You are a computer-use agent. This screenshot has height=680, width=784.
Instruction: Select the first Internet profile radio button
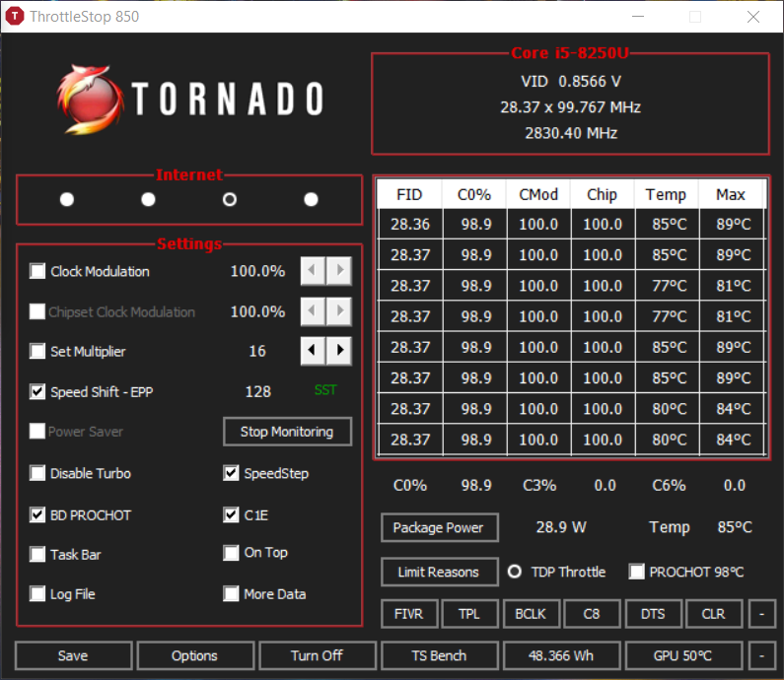pos(67,199)
